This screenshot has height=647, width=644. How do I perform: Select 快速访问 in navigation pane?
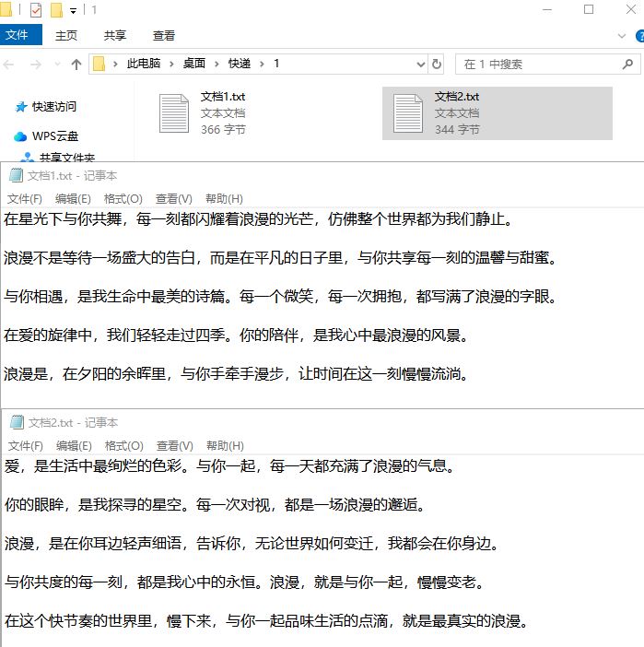(54, 107)
